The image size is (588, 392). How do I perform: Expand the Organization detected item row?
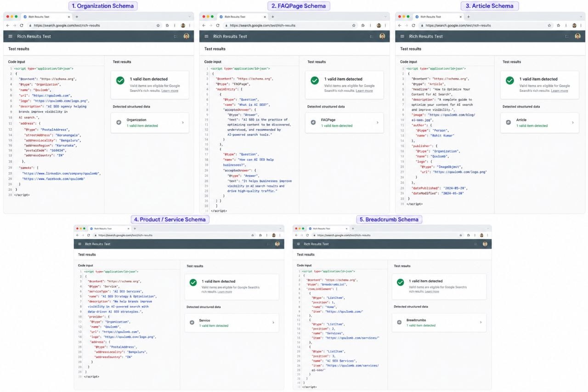pos(150,123)
